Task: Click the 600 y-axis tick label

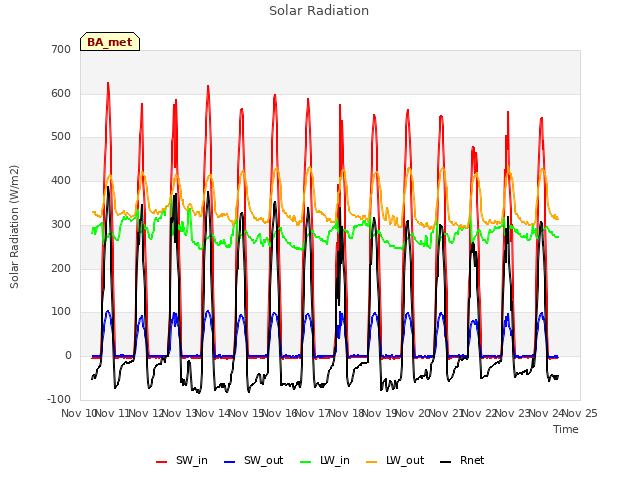Action: coord(61,93)
